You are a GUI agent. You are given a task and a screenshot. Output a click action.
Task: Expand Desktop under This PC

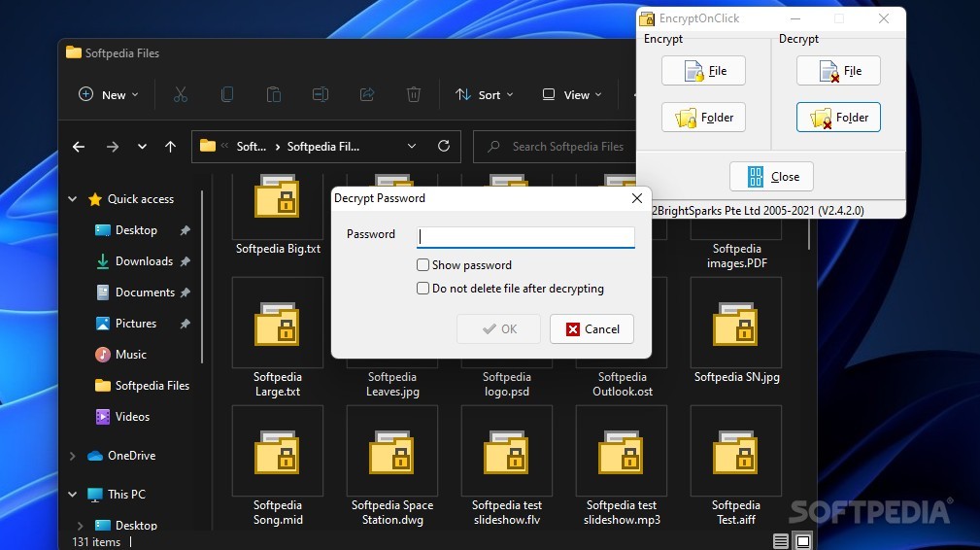tap(80, 525)
